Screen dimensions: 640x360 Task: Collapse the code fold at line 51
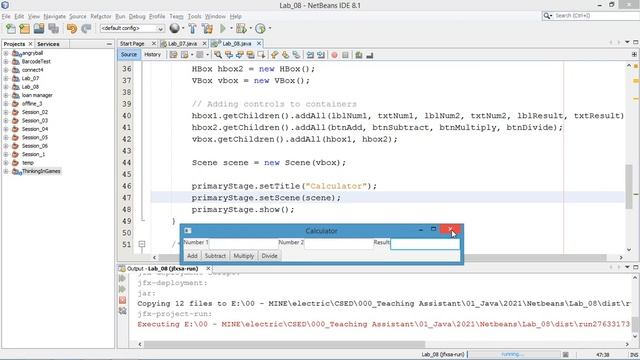click(142, 244)
